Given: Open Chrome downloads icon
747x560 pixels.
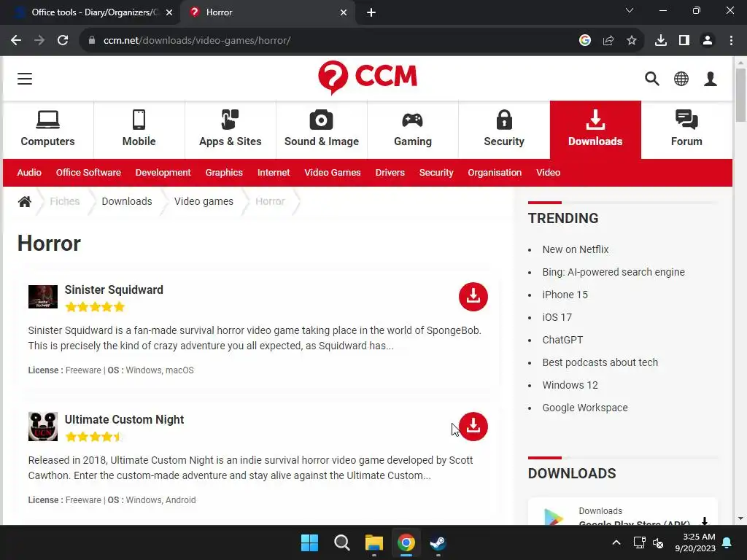Looking at the screenshot, I should (x=661, y=41).
